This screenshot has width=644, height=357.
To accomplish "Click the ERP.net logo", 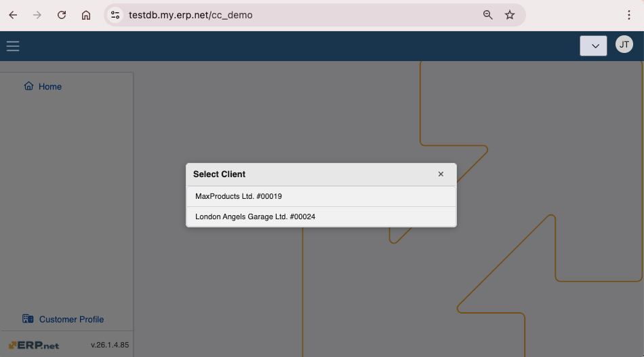I will coord(34,345).
